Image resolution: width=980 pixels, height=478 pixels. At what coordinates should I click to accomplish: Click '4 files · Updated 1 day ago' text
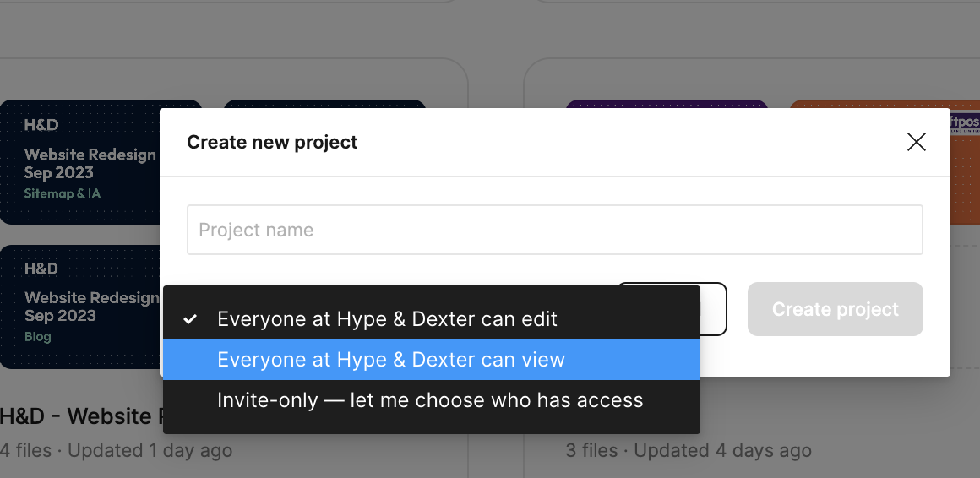(116, 451)
